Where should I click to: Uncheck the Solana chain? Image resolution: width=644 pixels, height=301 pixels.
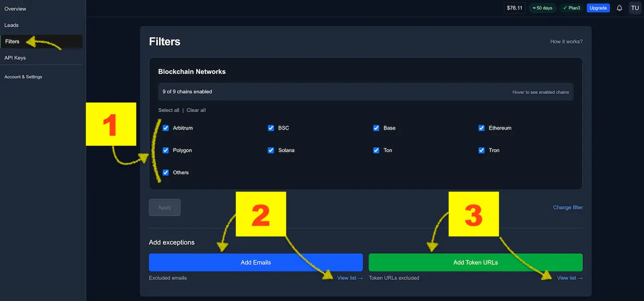pos(271,150)
